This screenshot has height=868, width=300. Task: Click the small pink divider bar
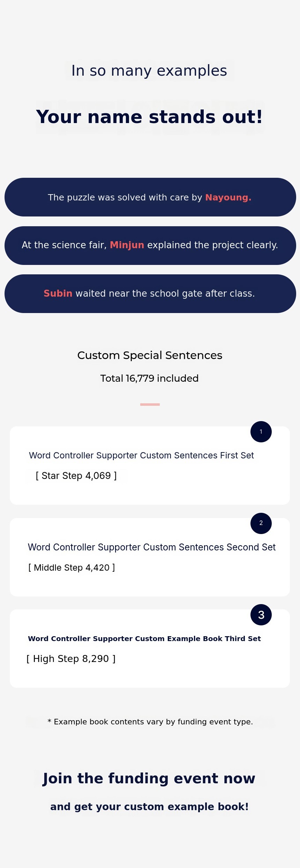(x=150, y=404)
